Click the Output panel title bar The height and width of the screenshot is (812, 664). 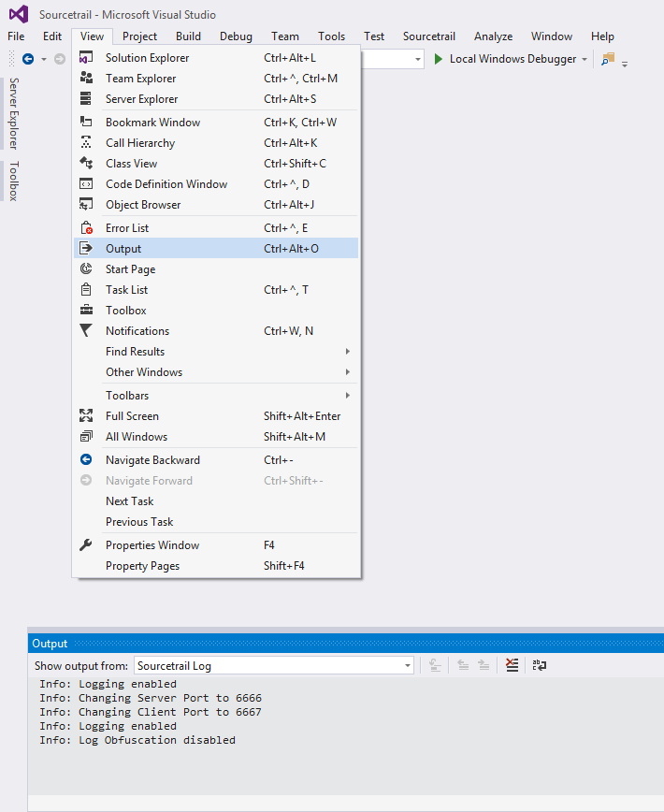346,644
